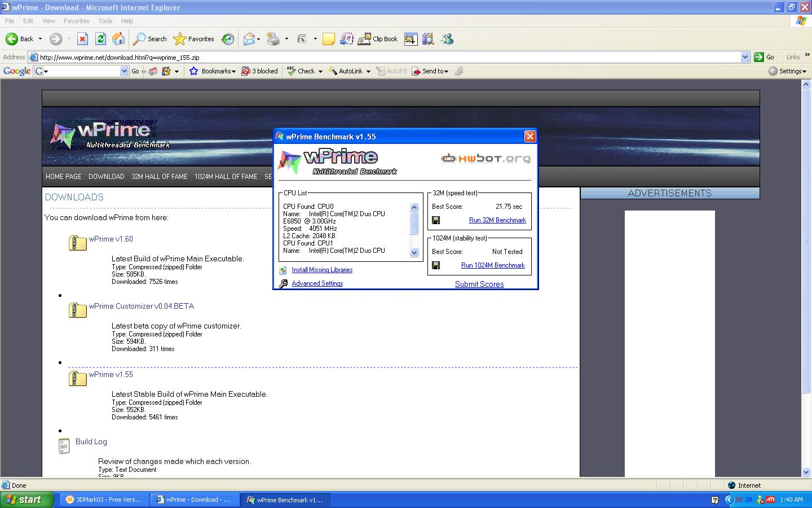Click the wPrime v1.55 download link

[x=111, y=374]
